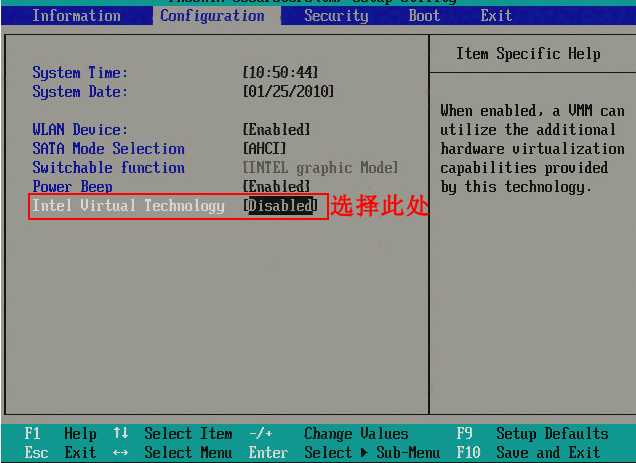The image size is (636, 463).
Task: Click the [INTEL graphic Mode] value
Action: point(320,167)
